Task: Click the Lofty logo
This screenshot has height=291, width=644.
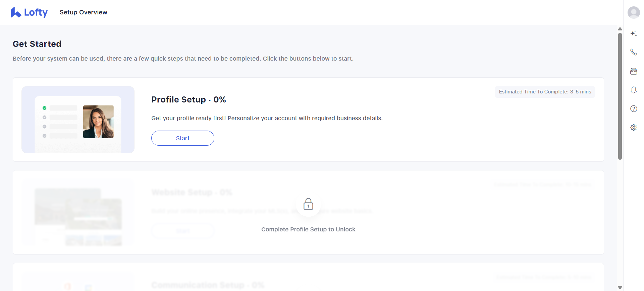Action: click(30, 12)
